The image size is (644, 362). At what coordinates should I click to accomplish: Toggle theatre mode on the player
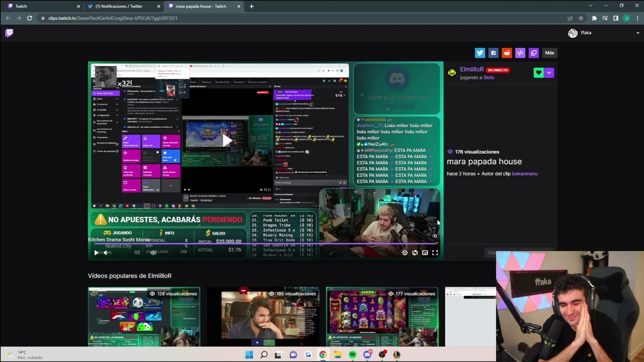point(425,253)
